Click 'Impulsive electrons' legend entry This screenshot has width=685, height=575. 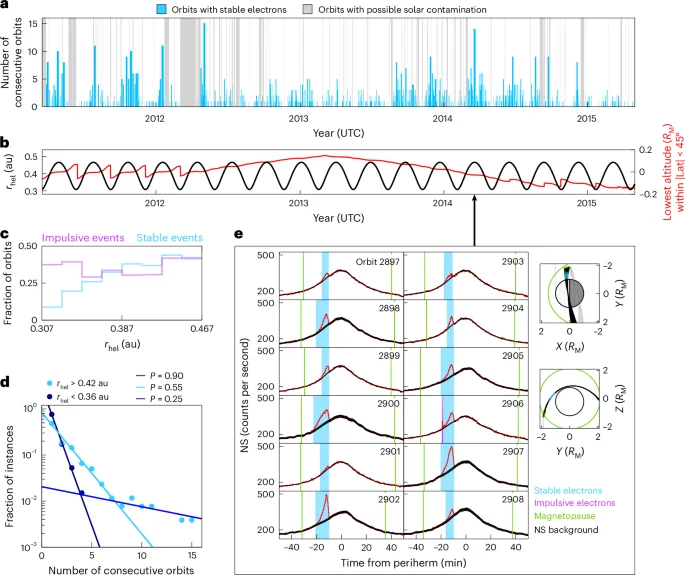tap(574, 503)
